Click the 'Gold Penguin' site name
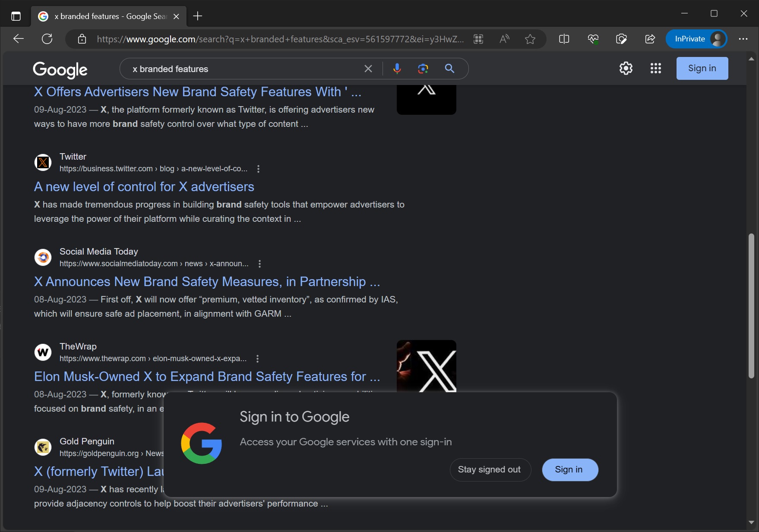The width and height of the screenshot is (759, 532). pos(87,441)
